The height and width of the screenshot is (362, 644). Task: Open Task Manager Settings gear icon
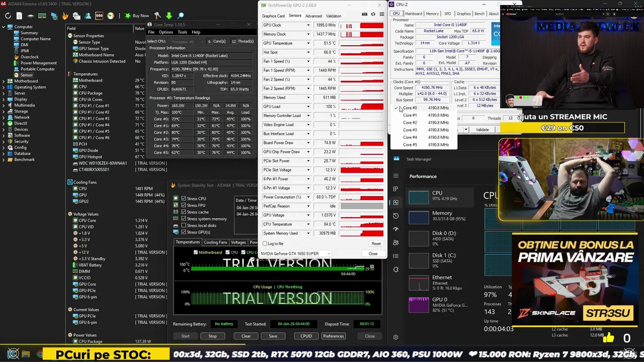click(395, 337)
